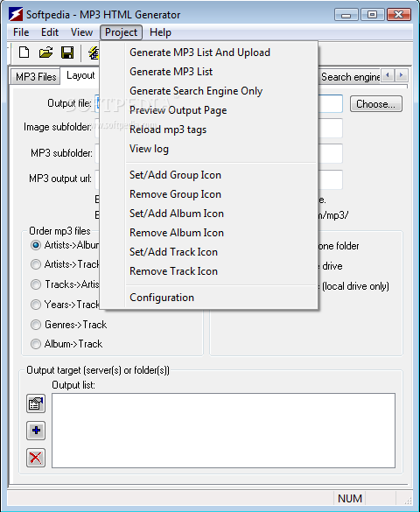Open View log from Project menu
This screenshot has width=420, height=512.
pos(209,149)
